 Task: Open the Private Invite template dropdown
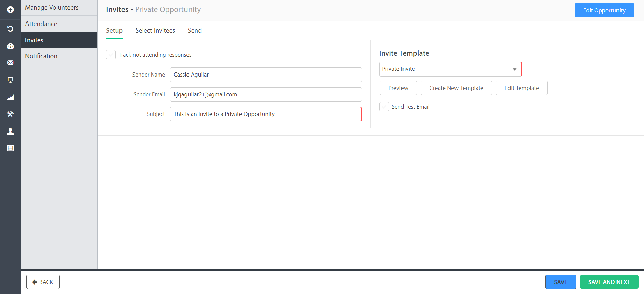coord(450,69)
